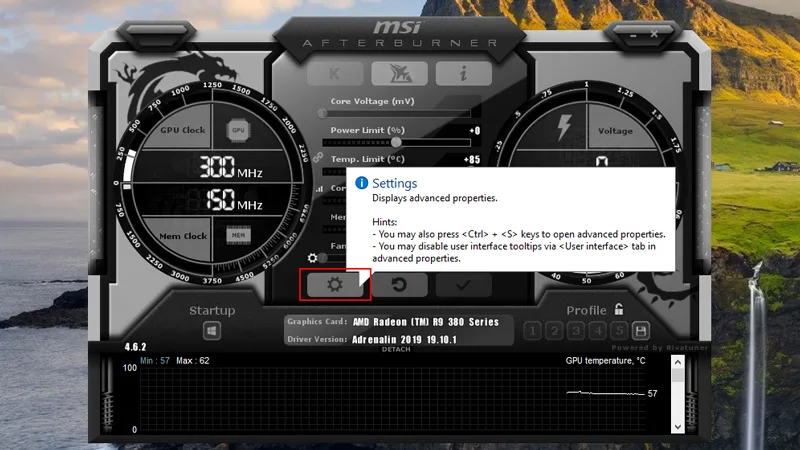The width and height of the screenshot is (800, 450).
Task: Click the Core Voltage slider handle
Action: 322,113
